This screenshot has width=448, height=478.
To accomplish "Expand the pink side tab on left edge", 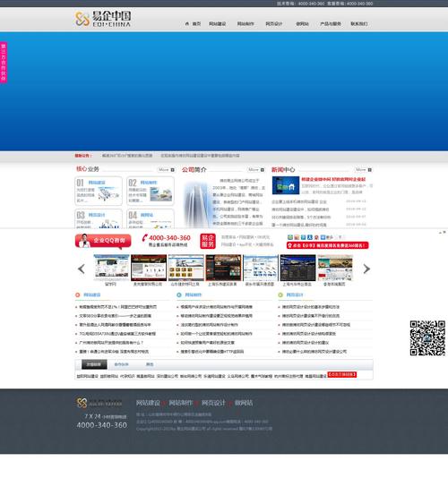I will pyautogui.click(x=4, y=62).
